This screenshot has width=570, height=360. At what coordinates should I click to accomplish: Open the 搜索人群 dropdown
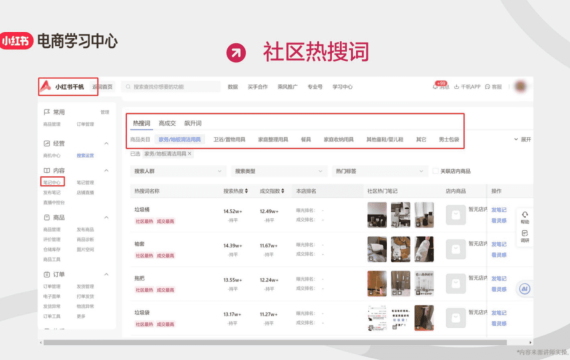click(x=178, y=171)
